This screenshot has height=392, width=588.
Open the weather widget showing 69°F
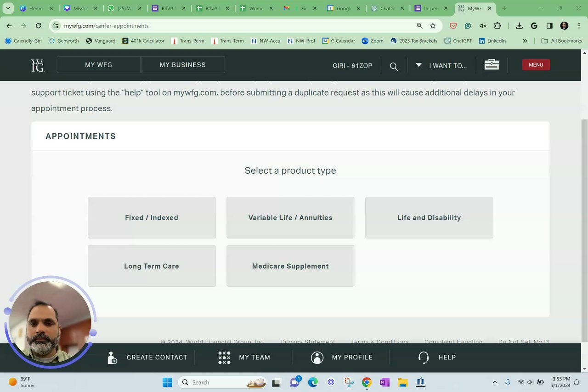pos(22,382)
